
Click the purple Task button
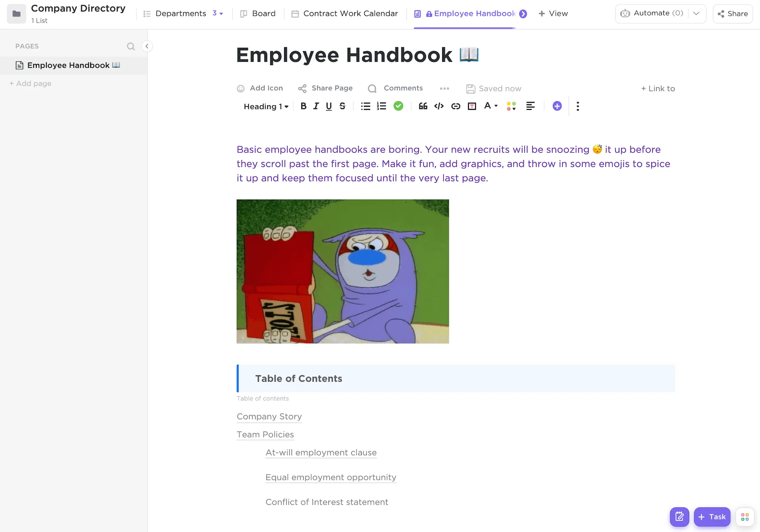coord(712,517)
